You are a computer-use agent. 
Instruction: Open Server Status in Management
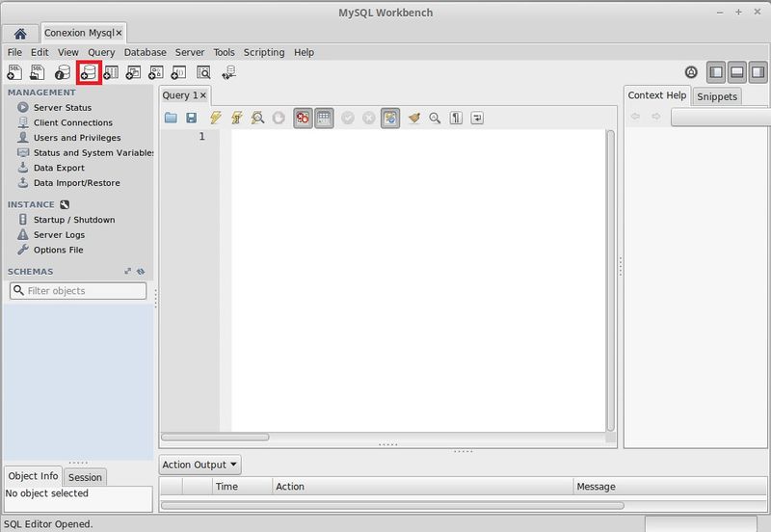tap(63, 107)
